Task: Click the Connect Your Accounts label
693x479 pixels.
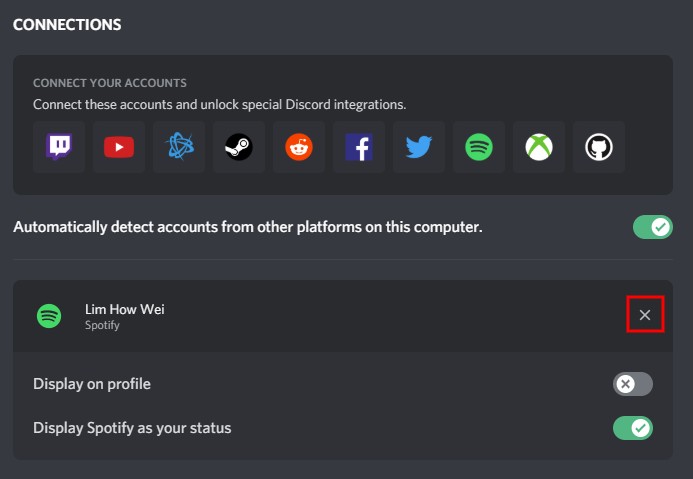Action: pos(110,83)
